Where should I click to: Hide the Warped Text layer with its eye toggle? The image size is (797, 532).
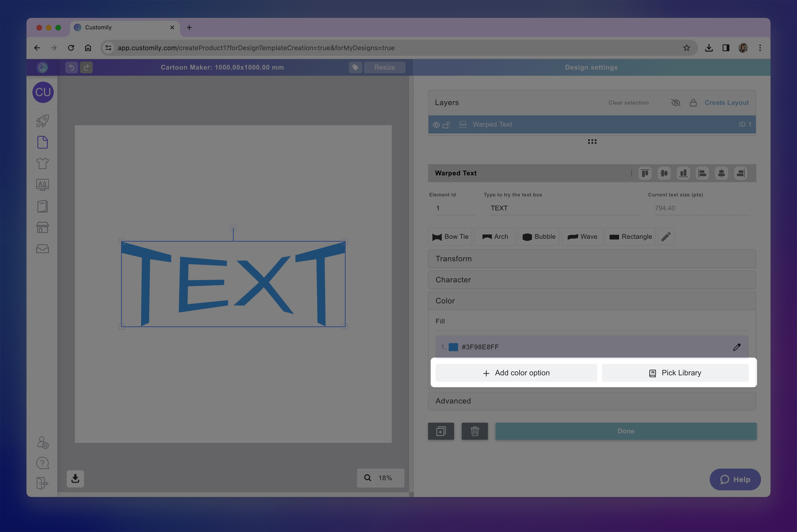pyautogui.click(x=436, y=124)
